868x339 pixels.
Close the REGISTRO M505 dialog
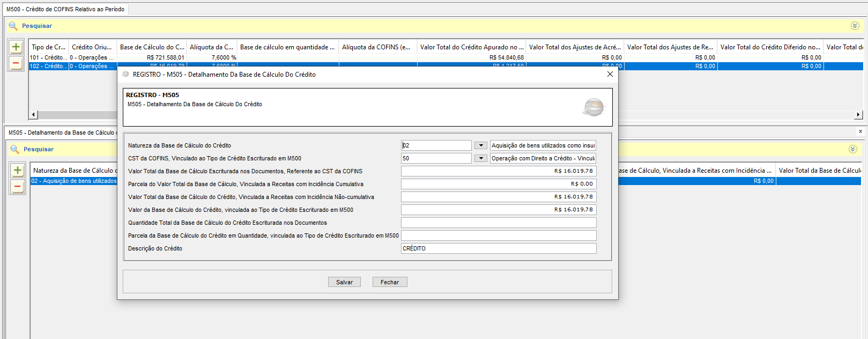pyautogui.click(x=610, y=75)
